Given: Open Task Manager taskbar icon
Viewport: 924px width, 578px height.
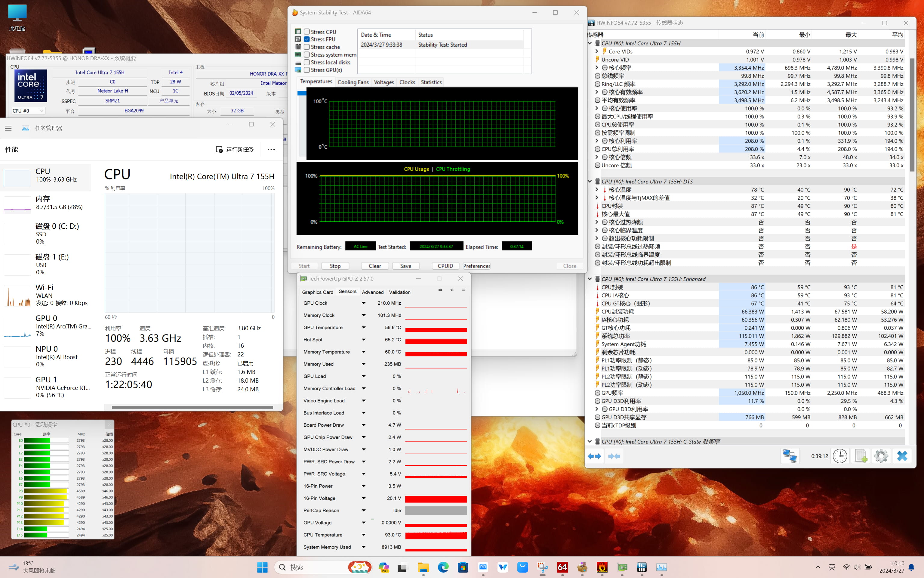Looking at the screenshot, I should pos(662,567).
